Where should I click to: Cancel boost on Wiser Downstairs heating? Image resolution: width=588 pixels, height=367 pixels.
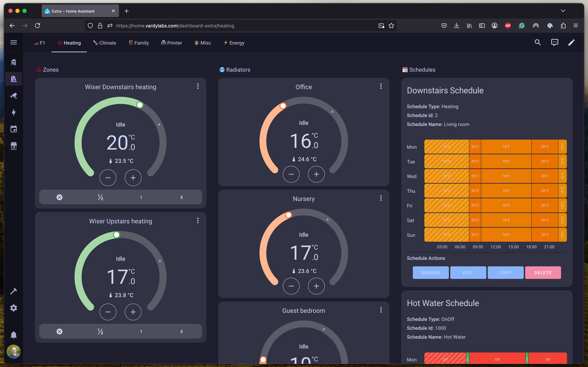[x=59, y=197]
